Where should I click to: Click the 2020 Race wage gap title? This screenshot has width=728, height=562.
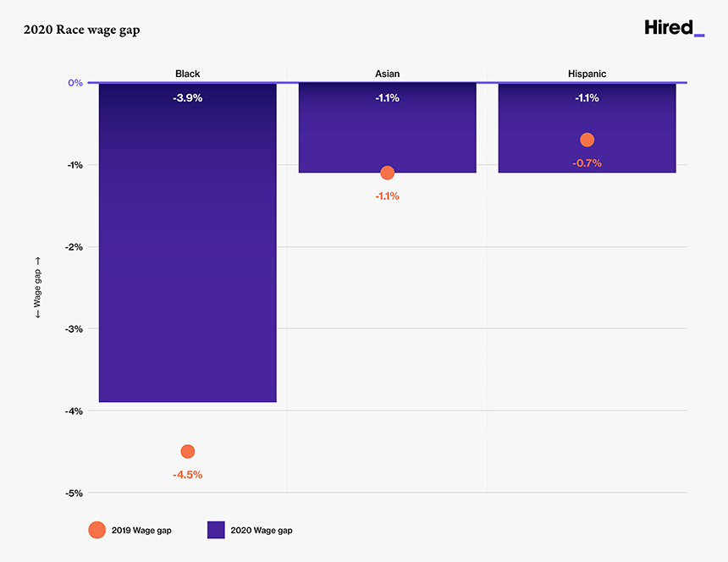pyautogui.click(x=82, y=30)
